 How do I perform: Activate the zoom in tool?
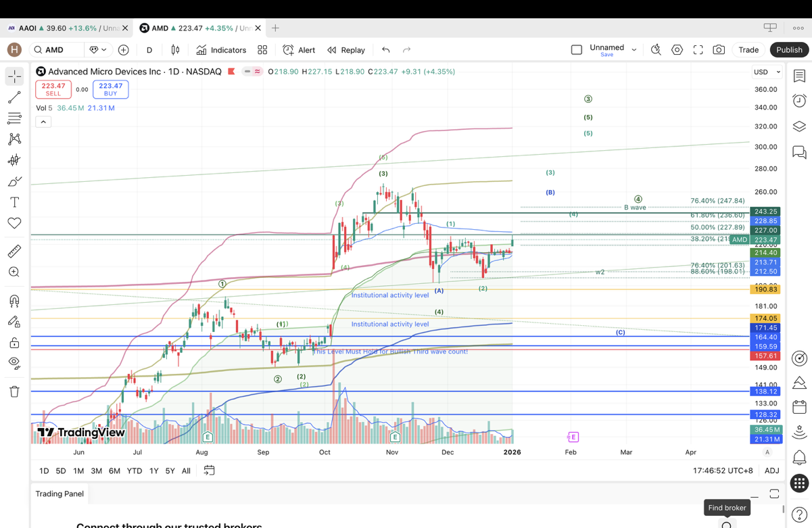(x=14, y=272)
